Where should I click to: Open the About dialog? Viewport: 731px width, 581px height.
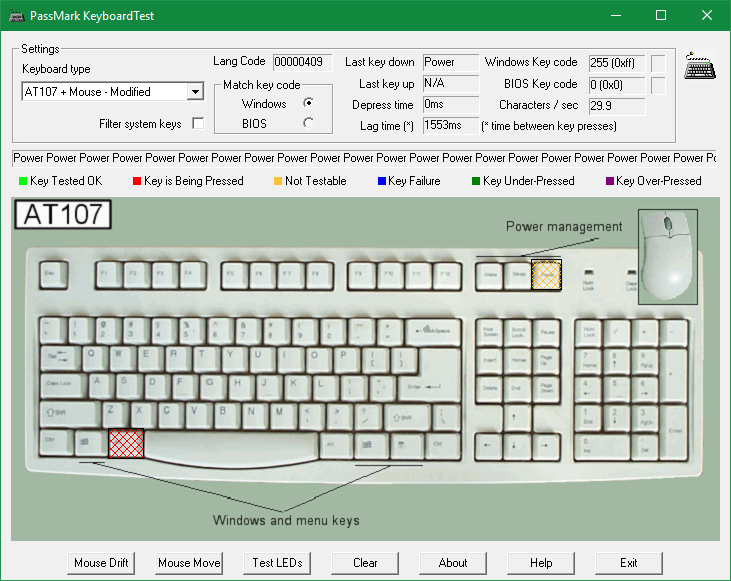pyautogui.click(x=453, y=563)
